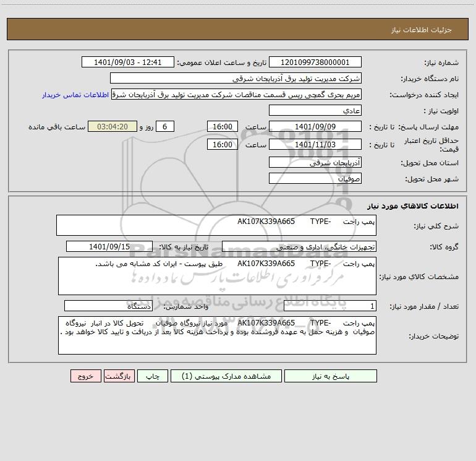Click the 'واحد شمارش:' label
Screen dimensions: 476x461
point(186,307)
